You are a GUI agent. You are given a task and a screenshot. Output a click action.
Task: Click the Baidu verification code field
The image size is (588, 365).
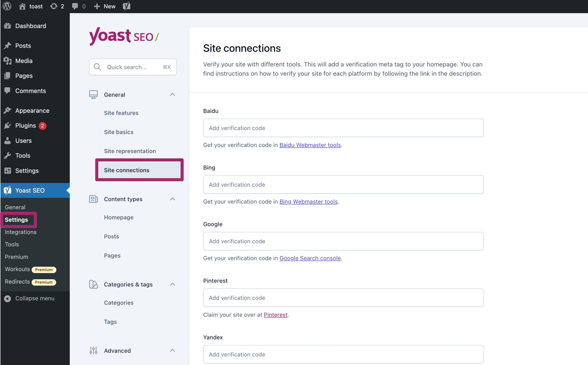coord(343,128)
